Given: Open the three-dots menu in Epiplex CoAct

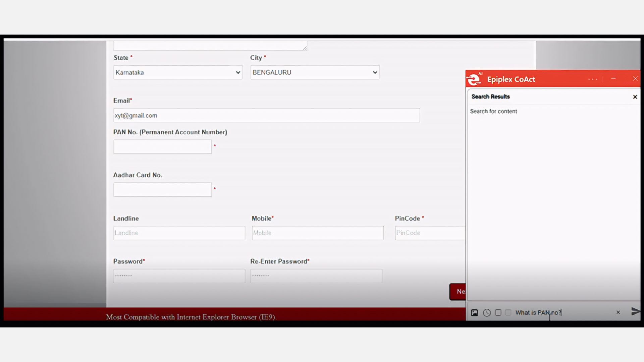Looking at the screenshot, I should [593, 79].
